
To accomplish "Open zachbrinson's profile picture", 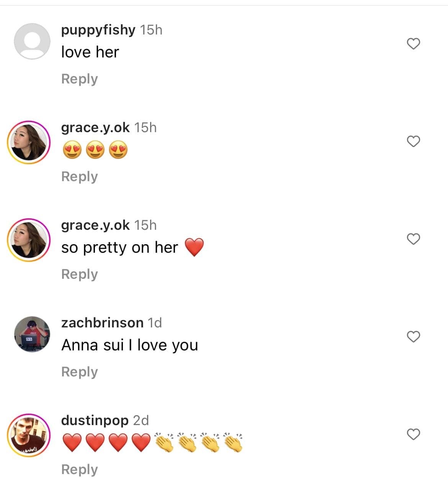I will pyautogui.click(x=32, y=334).
